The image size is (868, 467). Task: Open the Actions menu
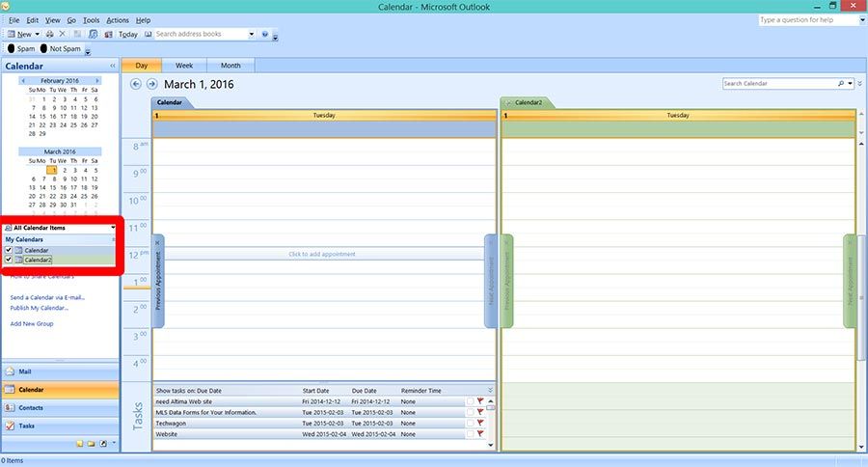[x=118, y=20]
